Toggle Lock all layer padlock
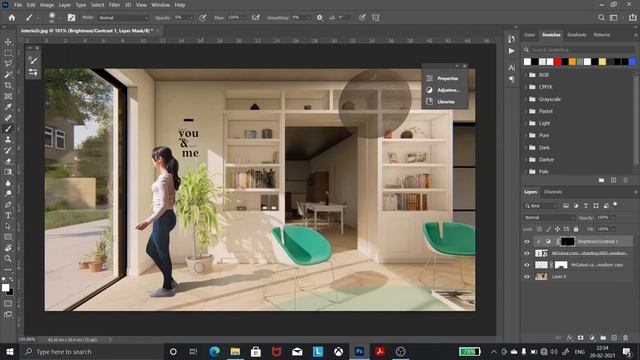Screen dimensions: 640x360 tap(576, 229)
